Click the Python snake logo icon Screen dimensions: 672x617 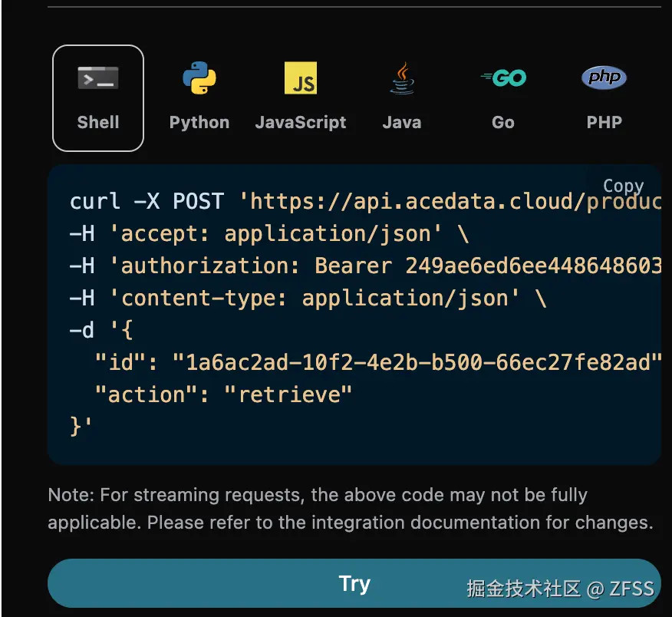[x=199, y=78]
